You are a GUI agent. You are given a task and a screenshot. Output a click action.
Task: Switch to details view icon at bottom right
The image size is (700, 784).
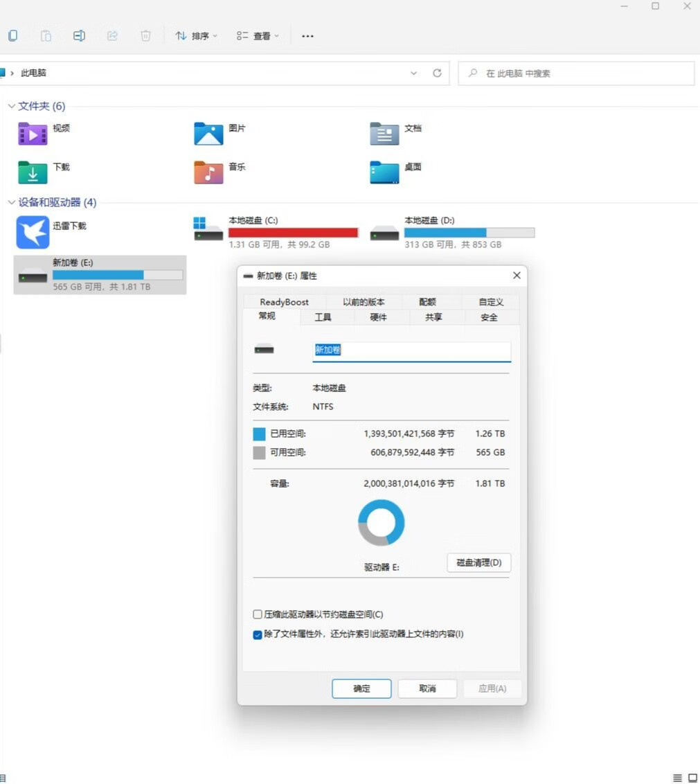tap(677, 778)
